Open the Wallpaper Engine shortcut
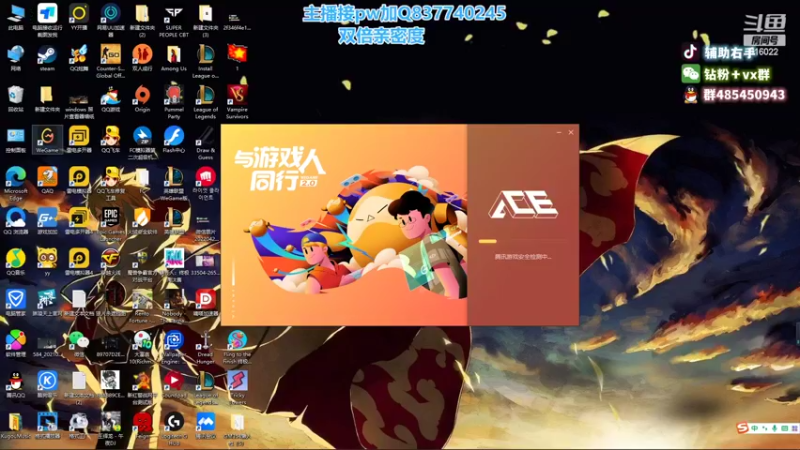Image resolution: width=800 pixels, height=450 pixels. click(x=173, y=347)
